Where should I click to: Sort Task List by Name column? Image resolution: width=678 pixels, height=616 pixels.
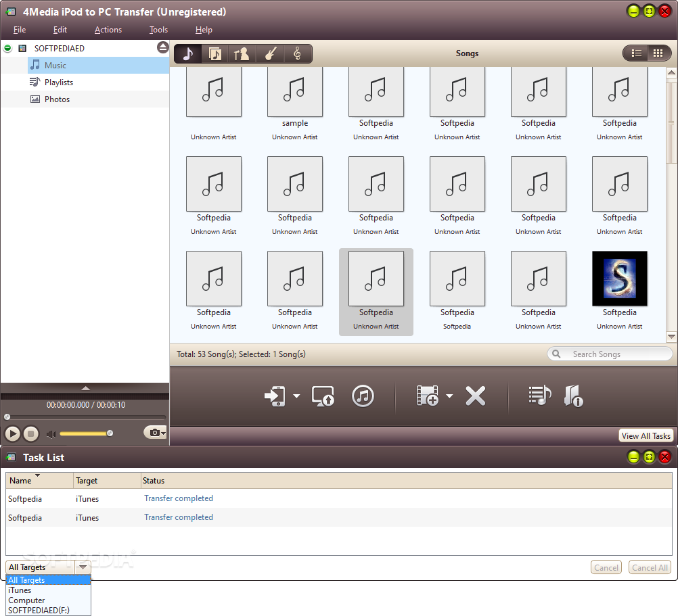click(39, 480)
